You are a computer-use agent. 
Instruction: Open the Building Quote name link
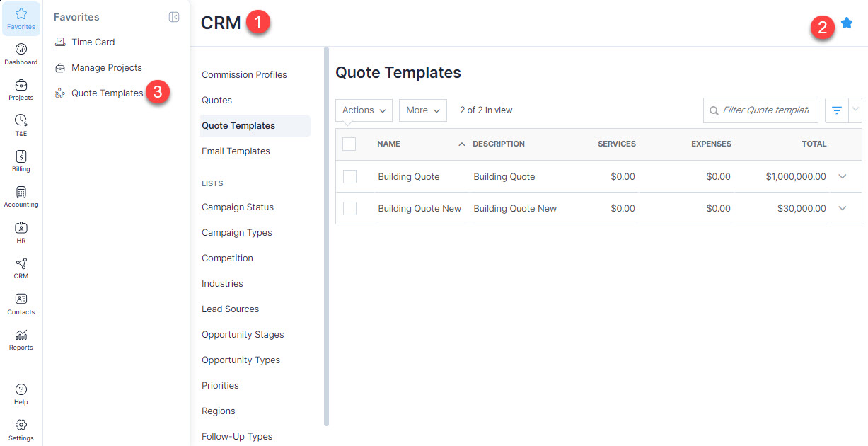click(409, 177)
